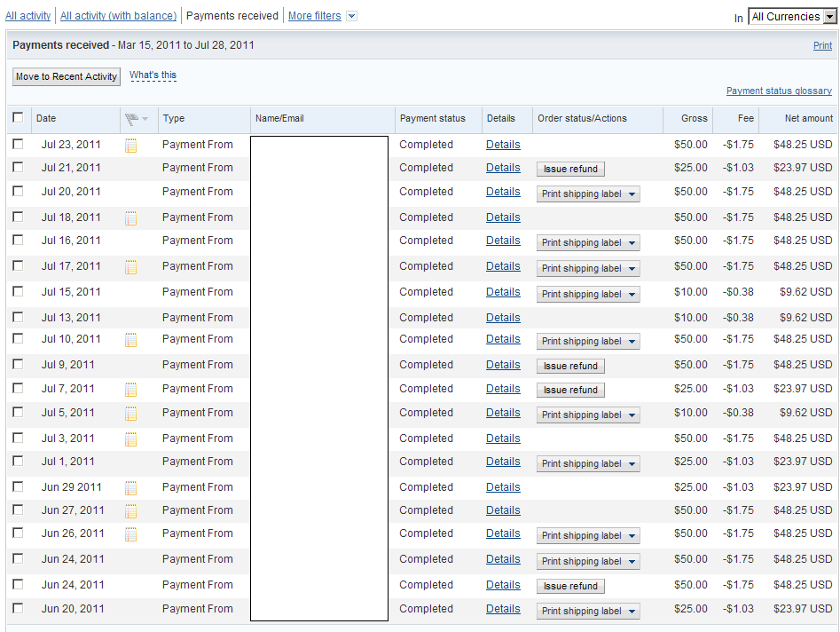Issue refund for Jul 21, 2011 payment
This screenshot has height=632, width=840.
(x=570, y=169)
